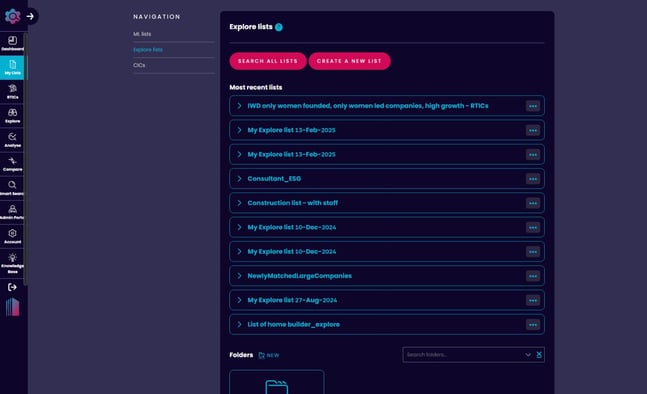
Task: Click the Create a New List button
Action: pyautogui.click(x=349, y=61)
